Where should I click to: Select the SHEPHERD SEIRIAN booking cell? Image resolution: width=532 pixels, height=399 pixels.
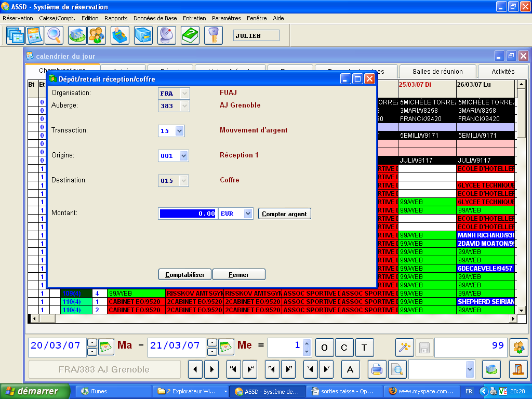click(x=486, y=302)
